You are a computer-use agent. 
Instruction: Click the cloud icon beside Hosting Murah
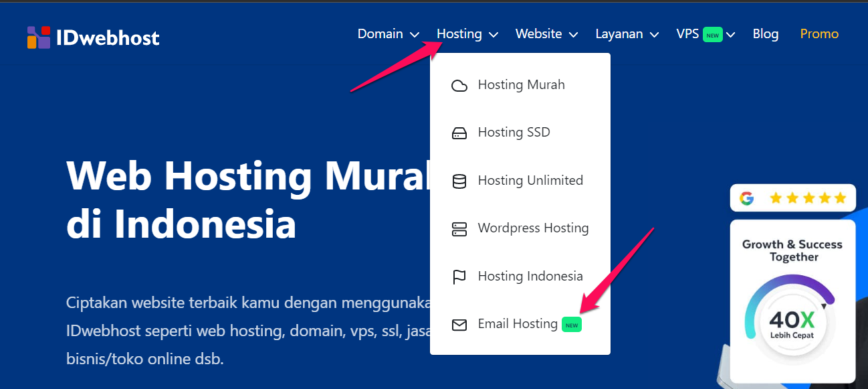459,86
